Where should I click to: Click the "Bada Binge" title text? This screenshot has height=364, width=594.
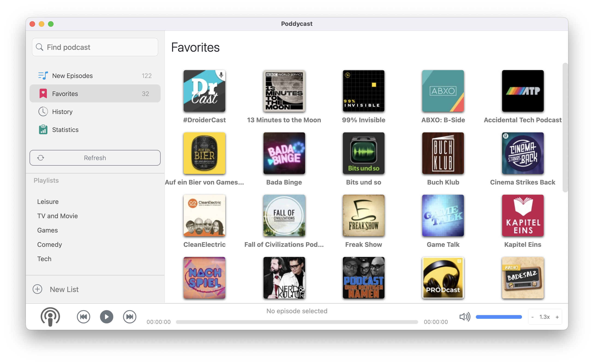(284, 182)
